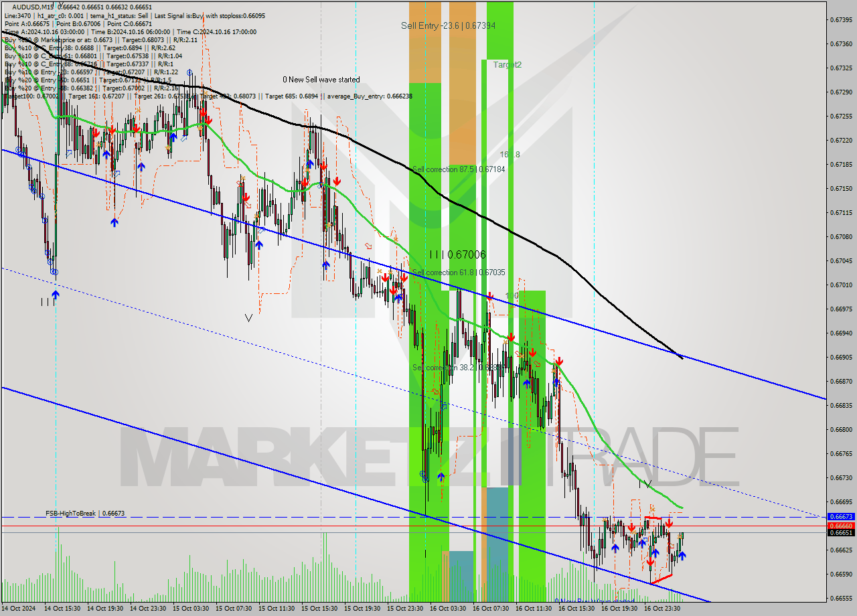857x616 pixels.
Task: Click 'Sell correction 87.5 | 0.67184' label
Action: click(x=459, y=169)
